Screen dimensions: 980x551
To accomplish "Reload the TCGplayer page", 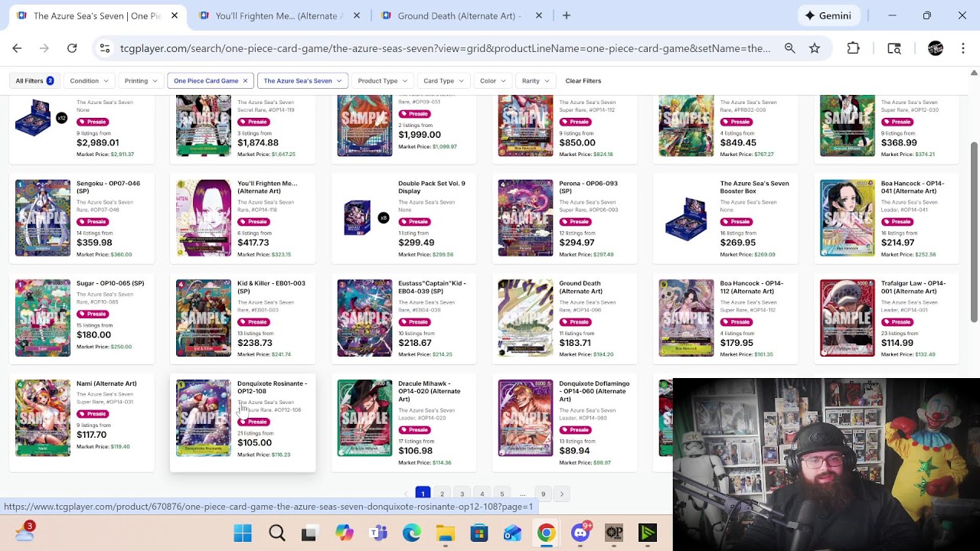I will 72,48.
